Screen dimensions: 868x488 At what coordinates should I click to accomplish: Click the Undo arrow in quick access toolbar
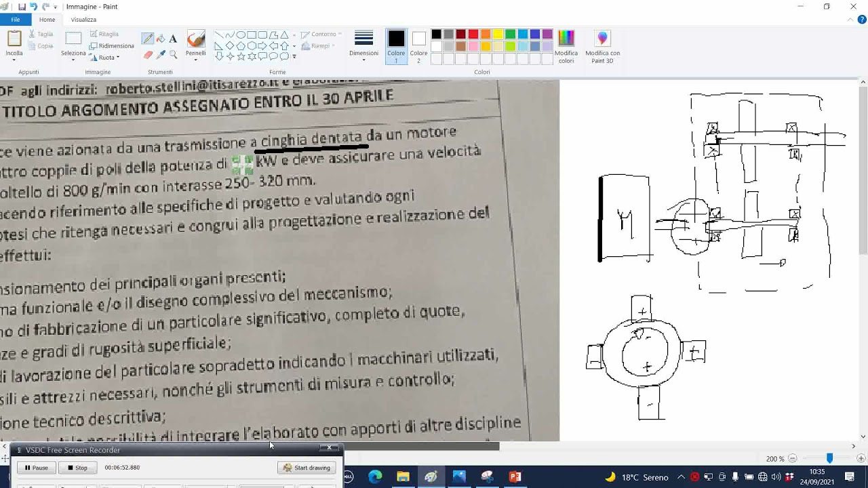[x=33, y=6]
